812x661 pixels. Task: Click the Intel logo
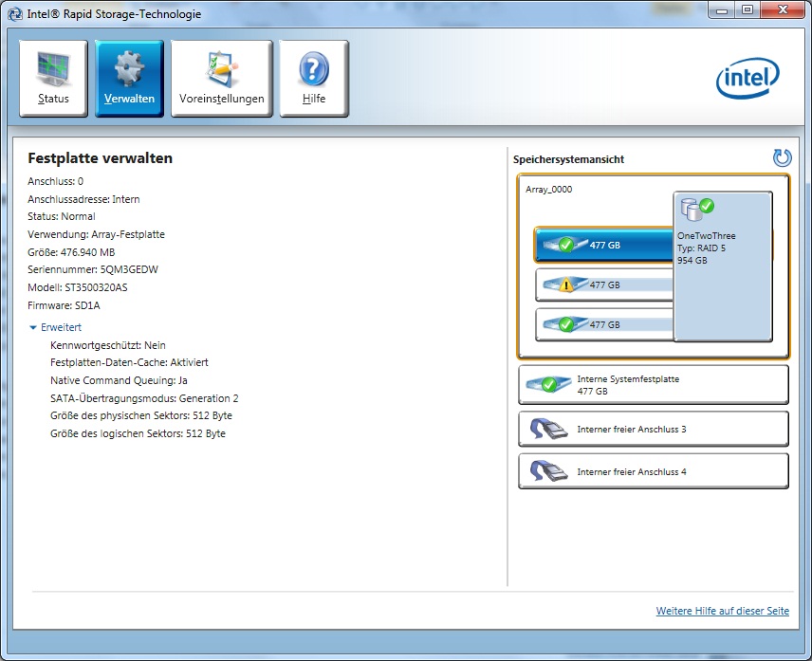click(x=747, y=78)
